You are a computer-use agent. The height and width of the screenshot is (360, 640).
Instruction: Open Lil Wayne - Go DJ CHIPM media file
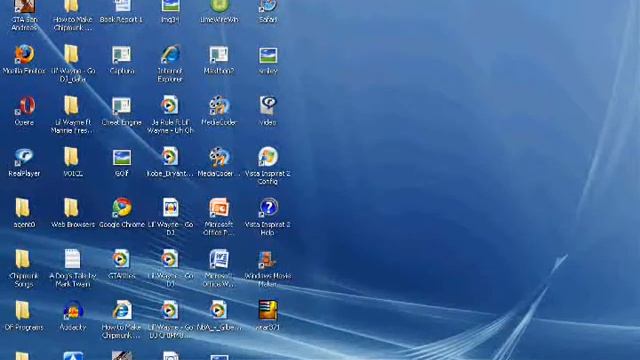tap(169, 310)
